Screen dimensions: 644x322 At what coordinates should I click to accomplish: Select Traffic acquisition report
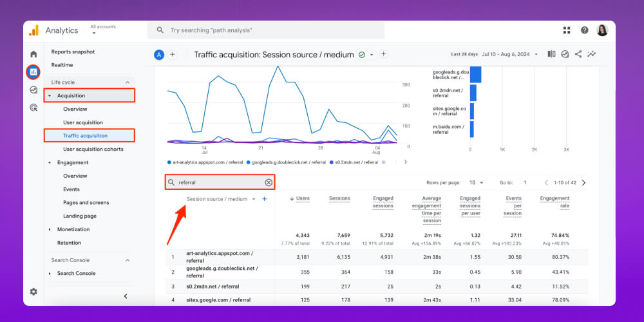tap(90, 135)
